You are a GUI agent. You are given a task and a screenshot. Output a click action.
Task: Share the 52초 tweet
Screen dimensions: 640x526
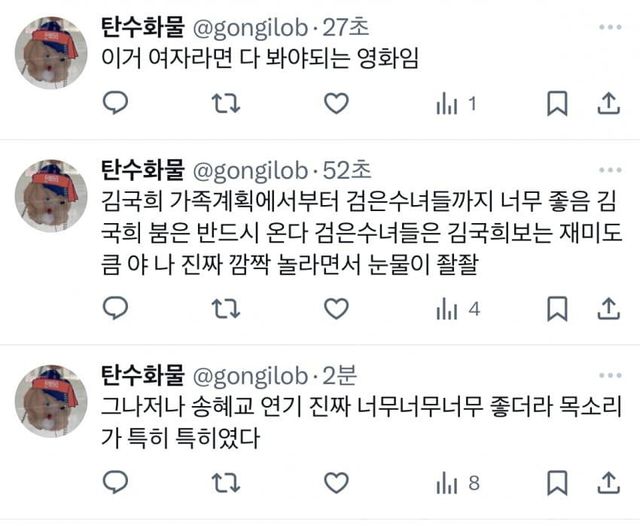[609, 308]
